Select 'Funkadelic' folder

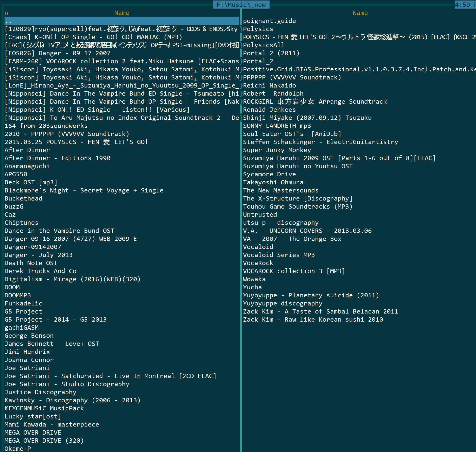(23, 303)
